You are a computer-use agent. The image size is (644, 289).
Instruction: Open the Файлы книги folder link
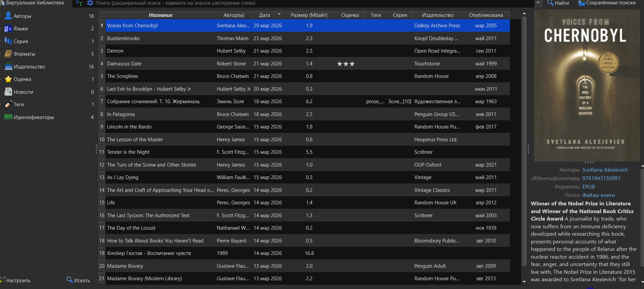[598, 195]
